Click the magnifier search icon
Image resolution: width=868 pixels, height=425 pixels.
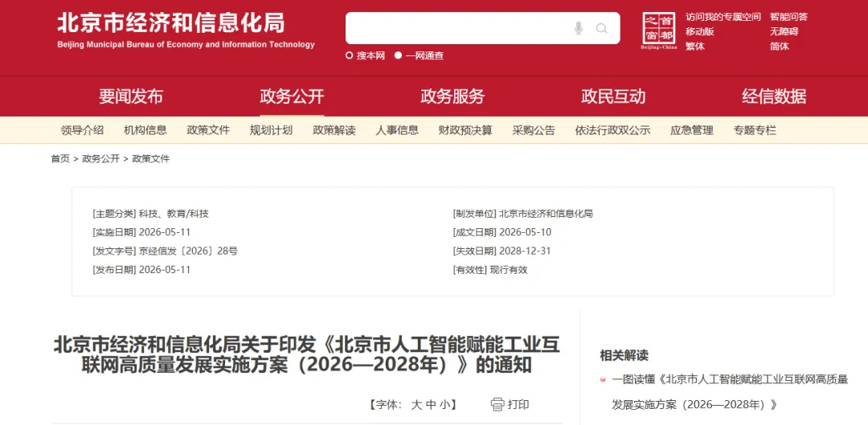pyautogui.click(x=602, y=28)
